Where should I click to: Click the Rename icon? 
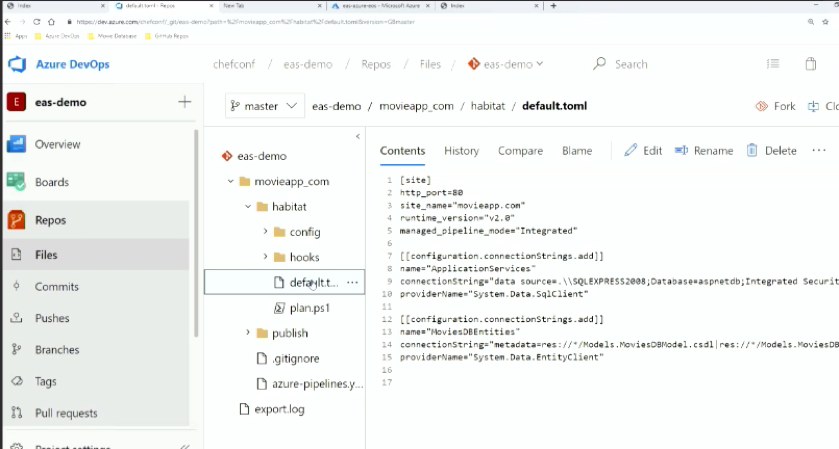tap(681, 150)
